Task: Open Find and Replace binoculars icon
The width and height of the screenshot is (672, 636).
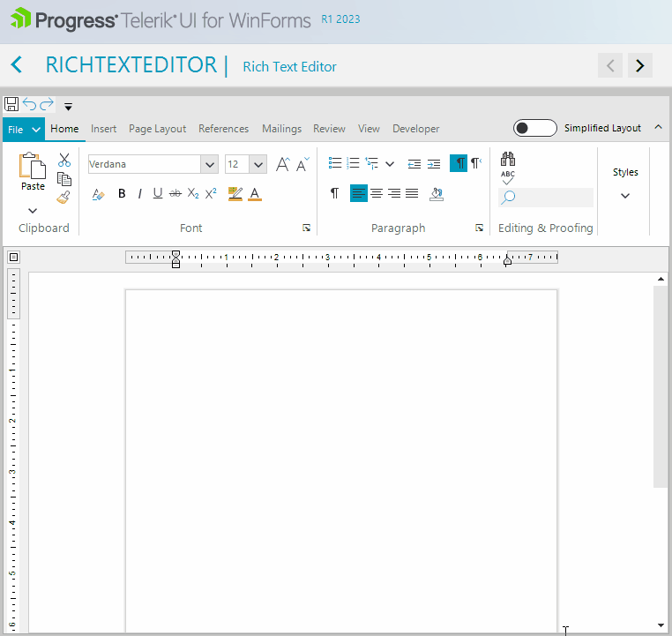Action: 508,159
